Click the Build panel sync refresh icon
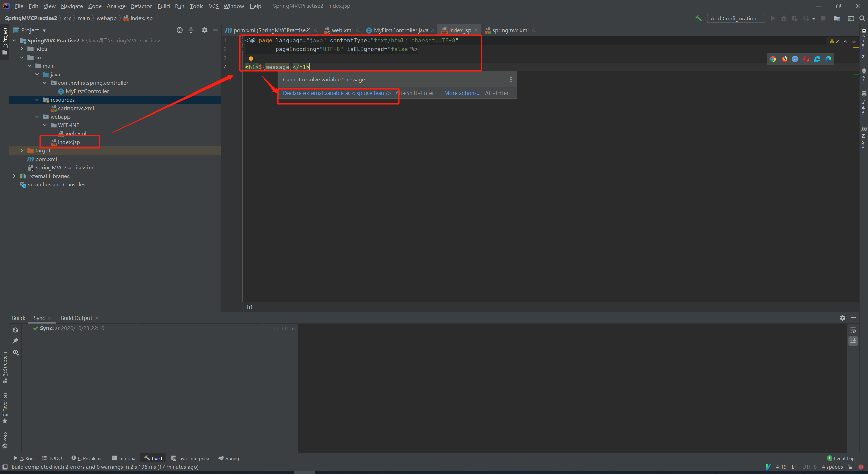Viewport: 868px width, 474px height. tap(15, 330)
